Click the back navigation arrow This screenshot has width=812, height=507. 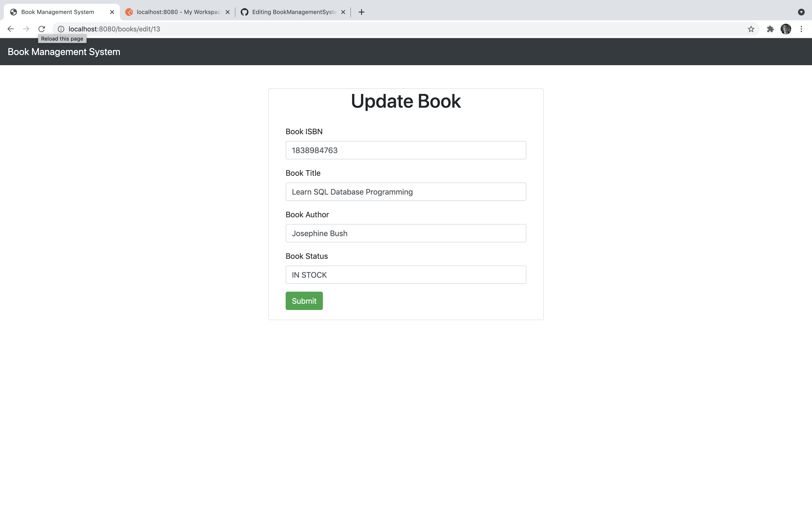click(x=10, y=29)
